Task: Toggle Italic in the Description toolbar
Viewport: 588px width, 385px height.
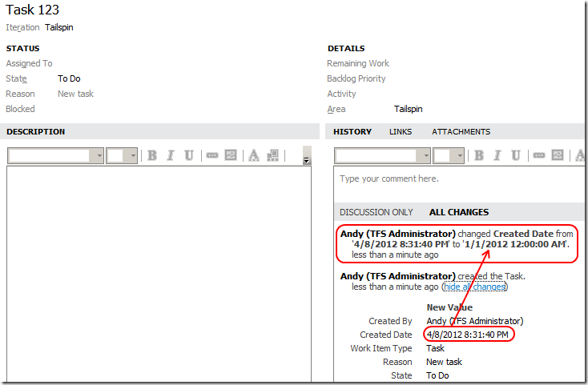Action: click(171, 155)
